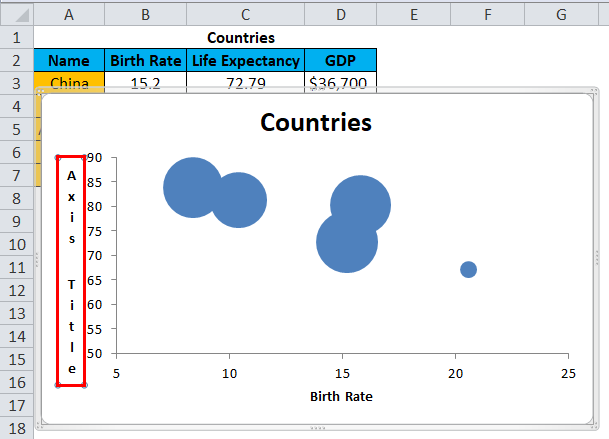This screenshot has height=439, width=609.
Task: Select column C header
Action: pyautogui.click(x=245, y=15)
